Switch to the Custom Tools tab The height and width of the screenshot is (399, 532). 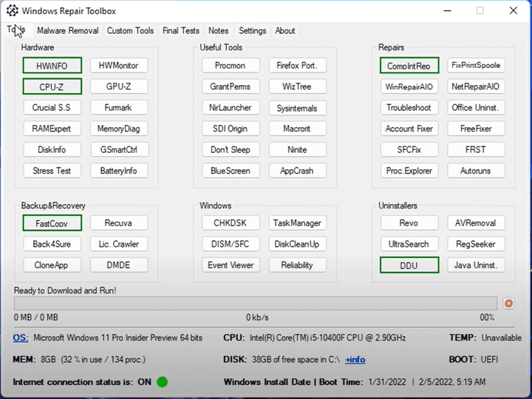(x=130, y=31)
